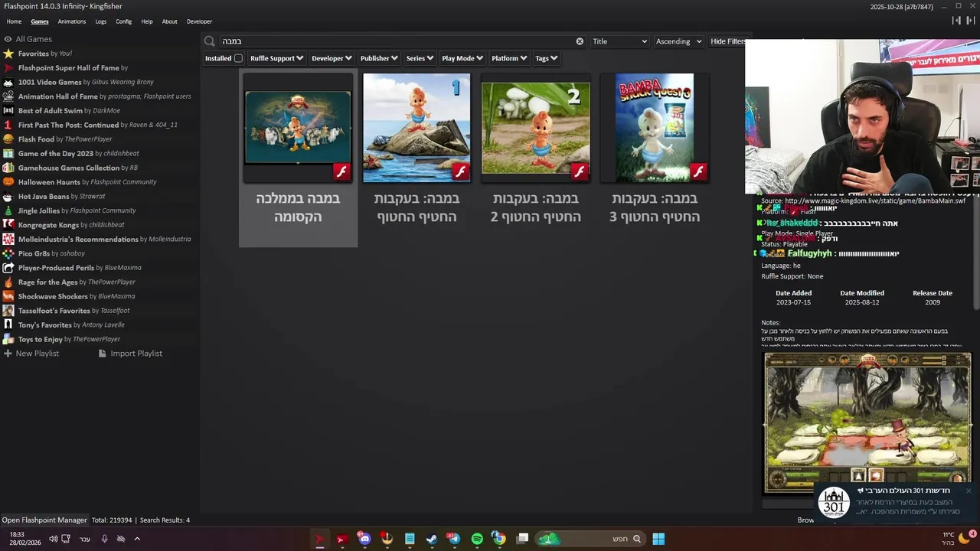Expand the Publisher filter dropdown
This screenshot has width=980, height=551.
[x=379, y=58]
